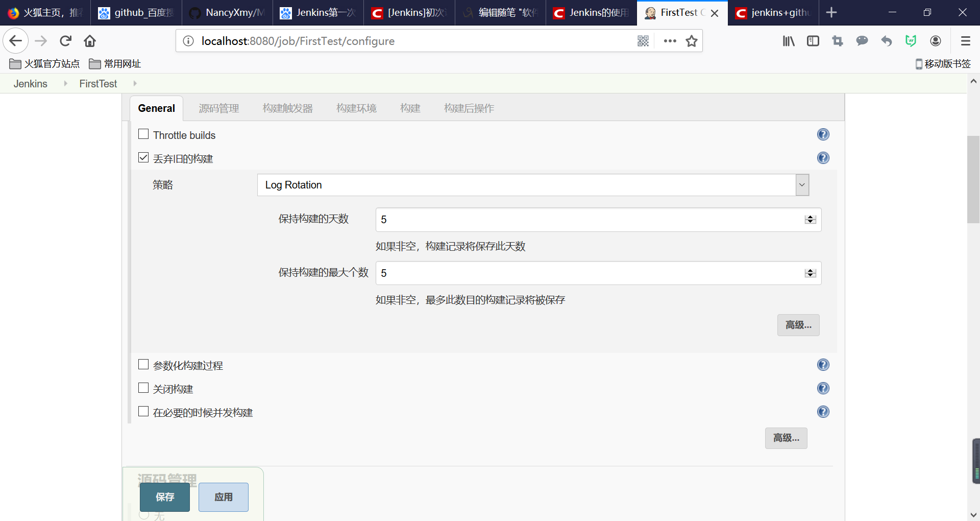Screen dimensions: 980x521
Task: Switch to the 源码管理 tab
Action: [219, 108]
